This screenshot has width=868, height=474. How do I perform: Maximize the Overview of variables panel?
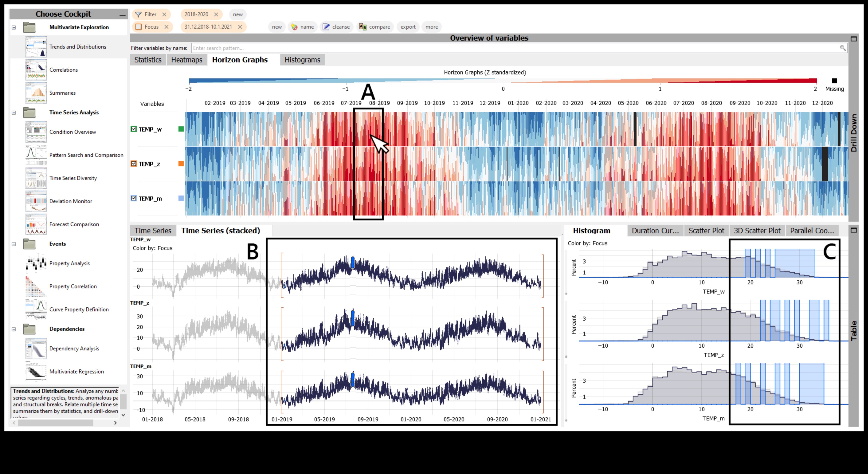click(x=854, y=39)
